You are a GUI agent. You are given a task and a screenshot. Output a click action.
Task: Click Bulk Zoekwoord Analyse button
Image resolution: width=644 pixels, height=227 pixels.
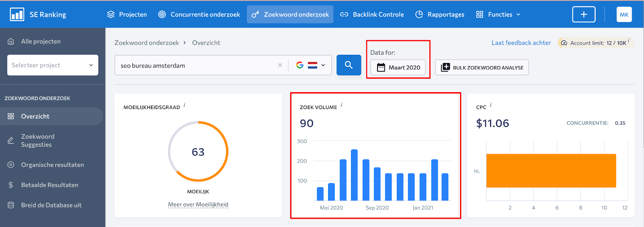tap(482, 68)
